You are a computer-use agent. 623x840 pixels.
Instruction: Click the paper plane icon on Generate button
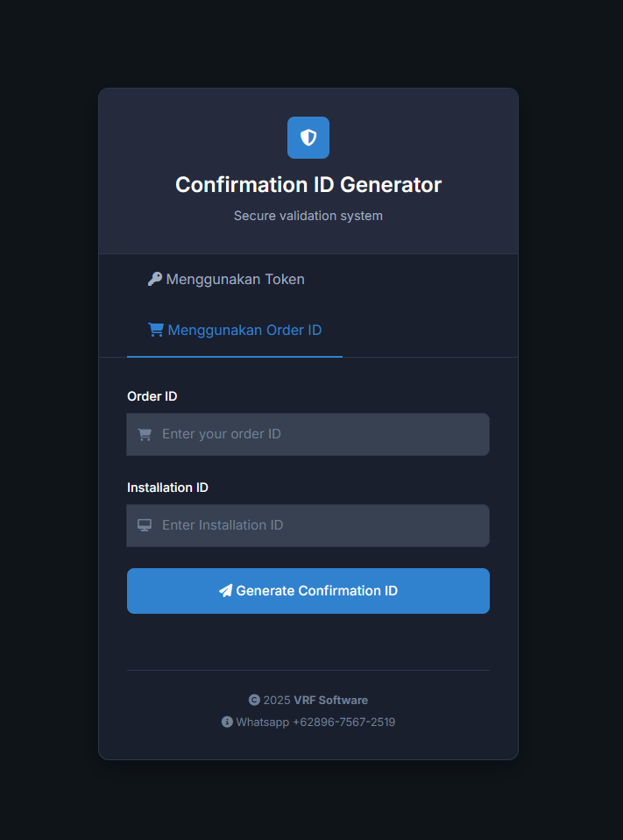point(226,591)
